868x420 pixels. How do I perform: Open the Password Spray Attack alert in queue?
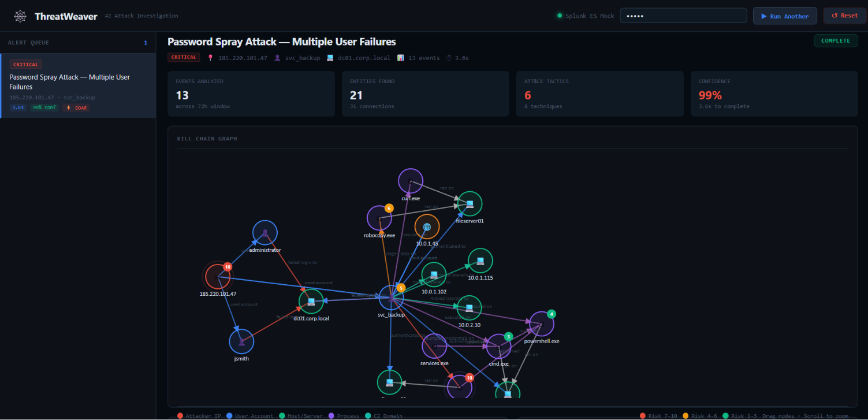tap(78, 86)
